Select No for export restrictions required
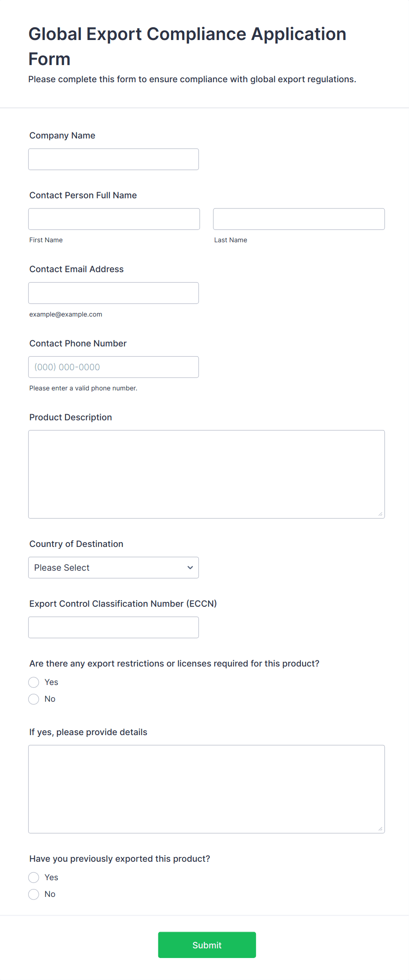The width and height of the screenshot is (409, 980). click(x=34, y=699)
